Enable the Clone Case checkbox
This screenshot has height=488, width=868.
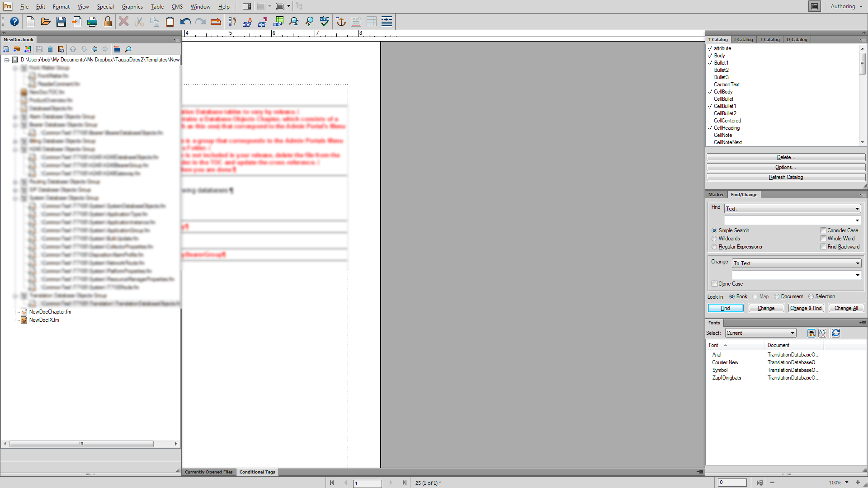point(715,284)
